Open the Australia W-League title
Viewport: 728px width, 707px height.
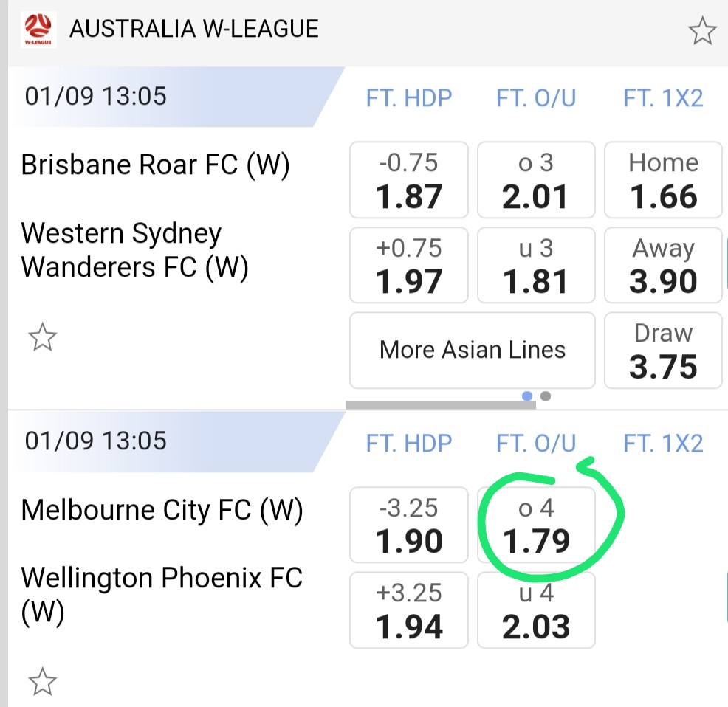point(193,30)
